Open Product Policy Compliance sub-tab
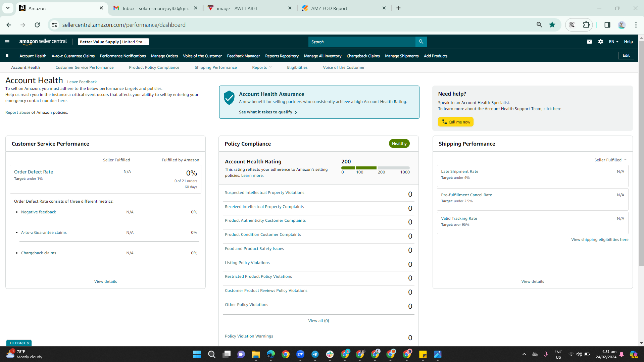 click(x=154, y=67)
